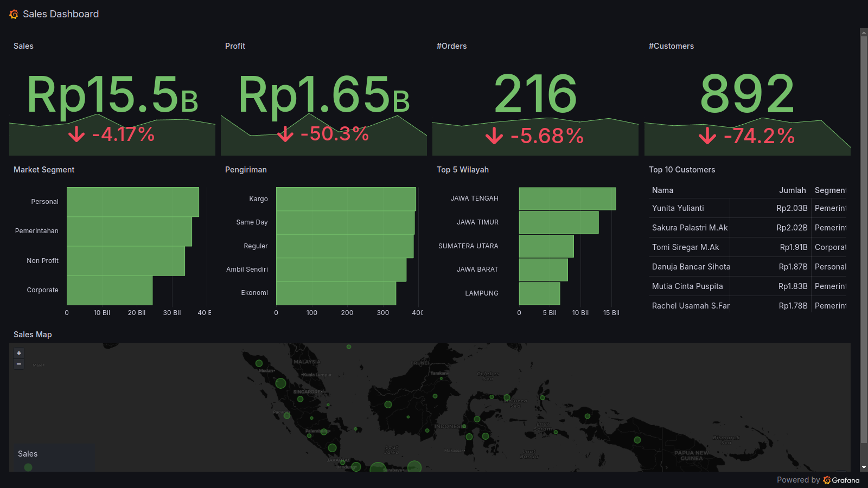The width and height of the screenshot is (868, 488).
Task: Click the Kargo bar in Pengiriman chart
Action: click(x=346, y=199)
